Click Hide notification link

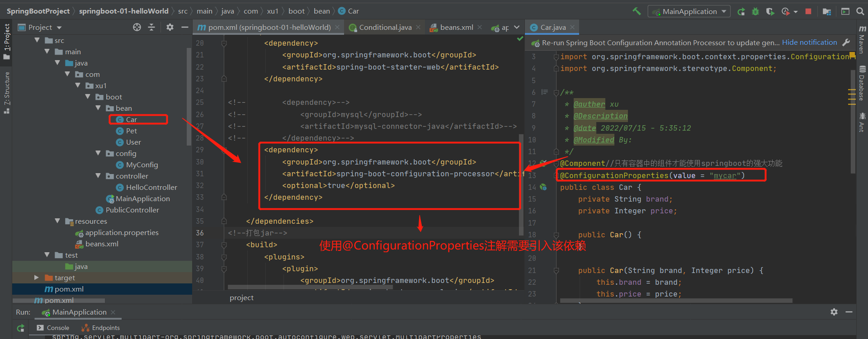click(x=809, y=42)
